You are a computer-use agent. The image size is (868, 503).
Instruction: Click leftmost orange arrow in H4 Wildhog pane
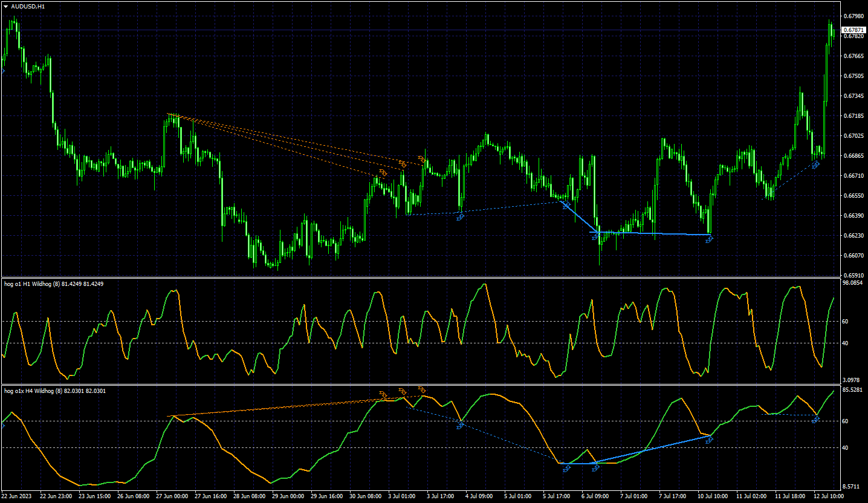coord(383,394)
